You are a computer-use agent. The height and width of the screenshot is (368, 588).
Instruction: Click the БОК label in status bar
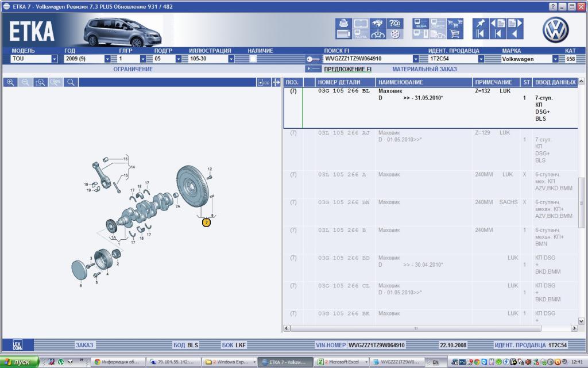tap(227, 345)
